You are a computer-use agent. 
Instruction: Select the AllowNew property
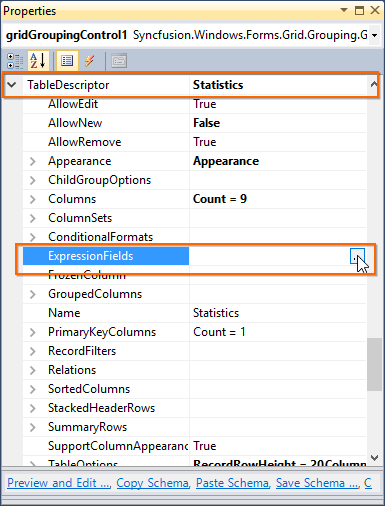point(75,123)
